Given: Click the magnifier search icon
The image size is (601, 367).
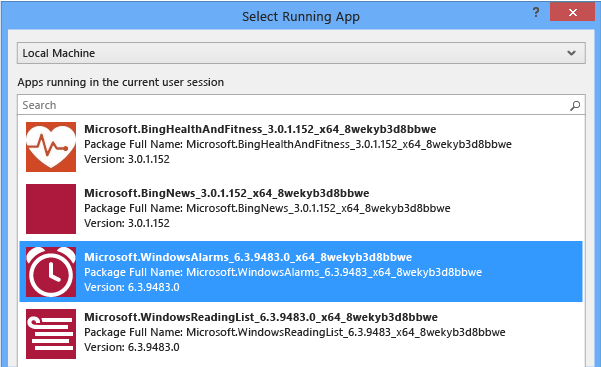Looking at the screenshot, I should coord(575,105).
